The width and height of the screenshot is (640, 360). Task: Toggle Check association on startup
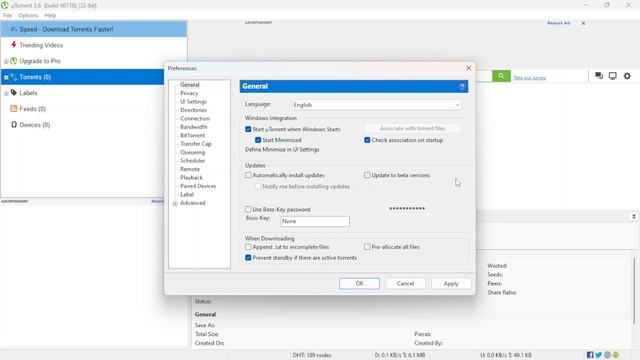pyautogui.click(x=367, y=140)
